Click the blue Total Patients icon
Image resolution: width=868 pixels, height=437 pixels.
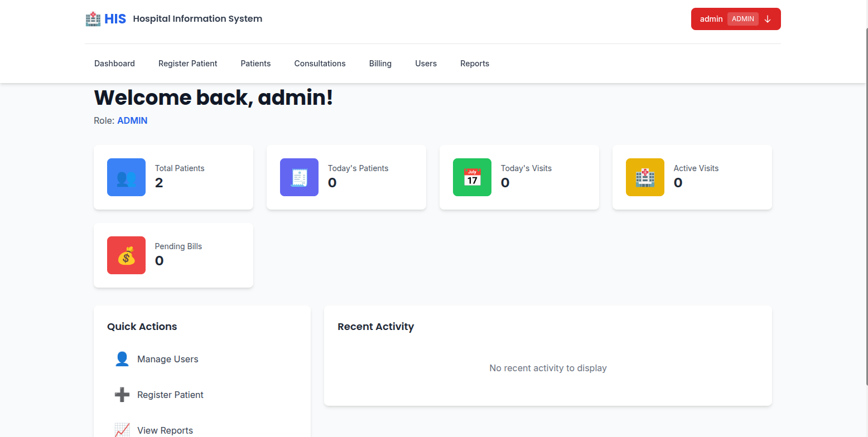126,177
